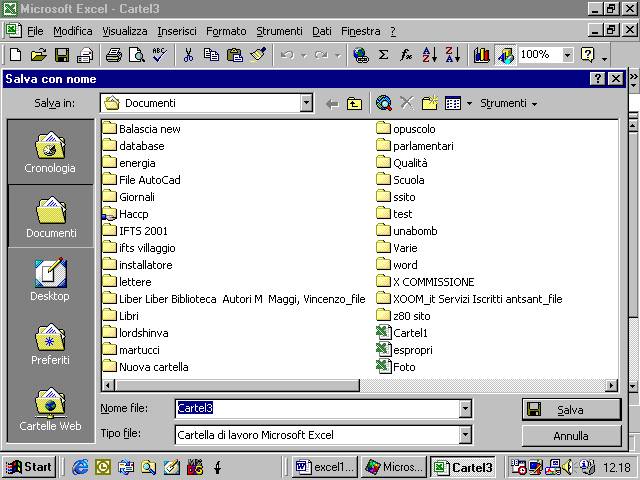Run the ABC spelling check icon
Image resolution: width=640 pixels, height=480 pixels.
click(160, 55)
